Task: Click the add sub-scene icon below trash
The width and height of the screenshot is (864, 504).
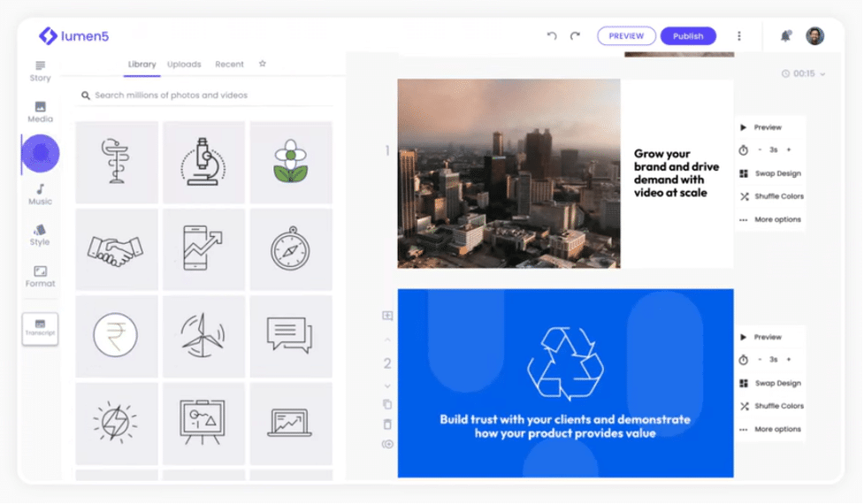Action: tap(387, 445)
